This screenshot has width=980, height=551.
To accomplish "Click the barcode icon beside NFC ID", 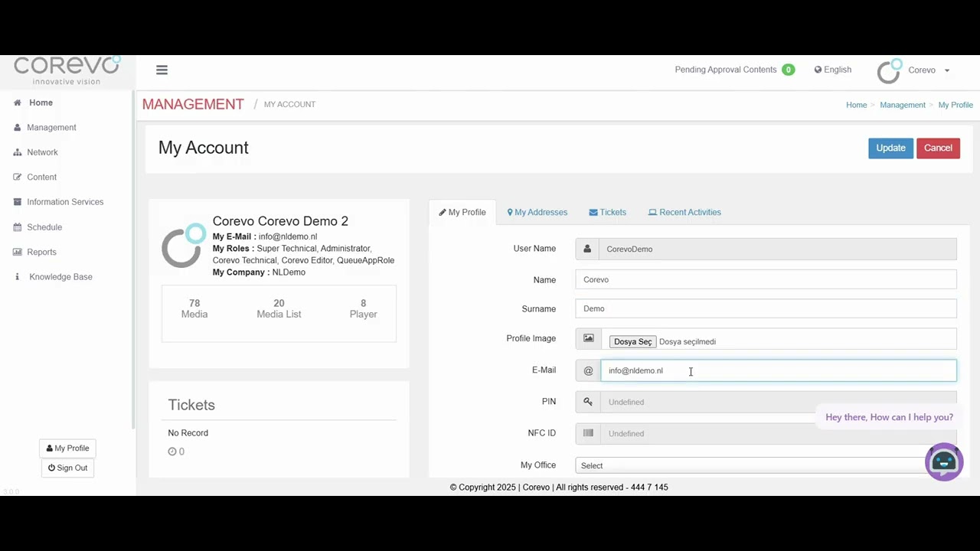I will pyautogui.click(x=588, y=433).
